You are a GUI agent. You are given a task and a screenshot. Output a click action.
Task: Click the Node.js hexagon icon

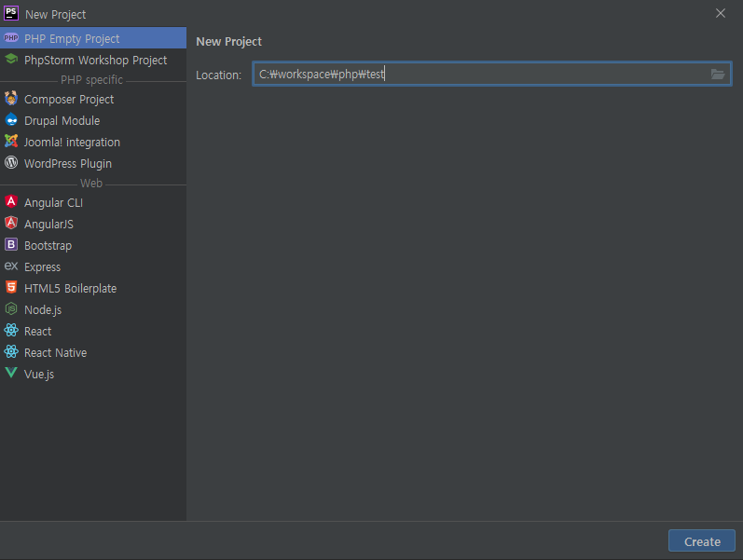click(11, 309)
